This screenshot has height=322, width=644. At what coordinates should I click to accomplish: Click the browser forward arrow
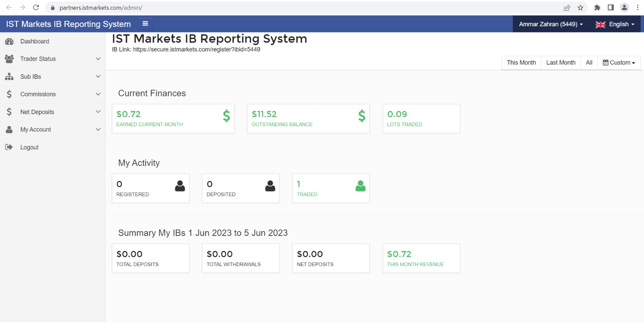23,7
